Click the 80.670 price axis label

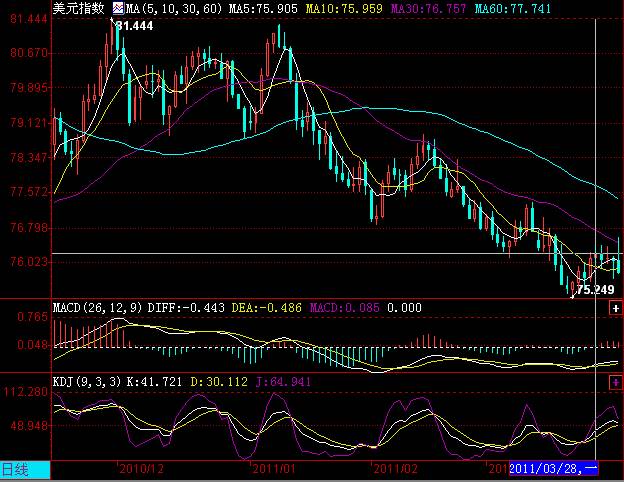(29, 53)
